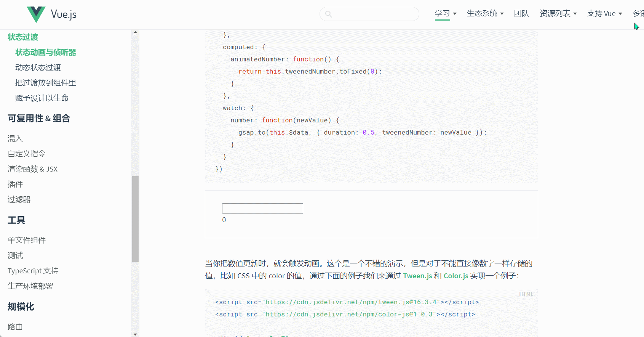This screenshot has height=337, width=644.
Task: Open the 生产环境部署 page
Action: [x=30, y=286]
